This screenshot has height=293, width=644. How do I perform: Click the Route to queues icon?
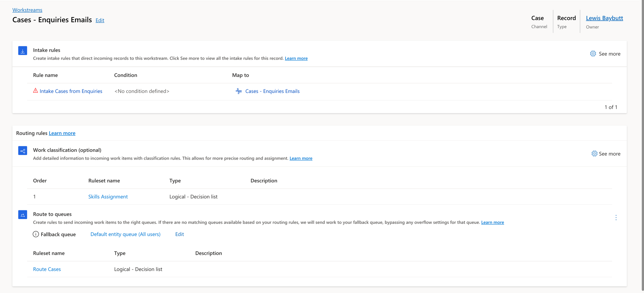23,215
